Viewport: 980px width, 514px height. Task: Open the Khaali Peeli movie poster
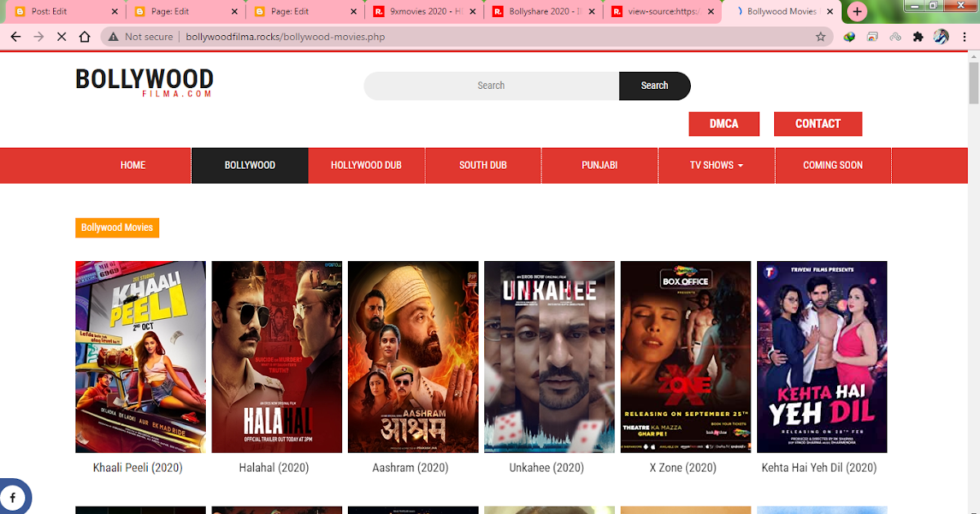pyautogui.click(x=140, y=357)
